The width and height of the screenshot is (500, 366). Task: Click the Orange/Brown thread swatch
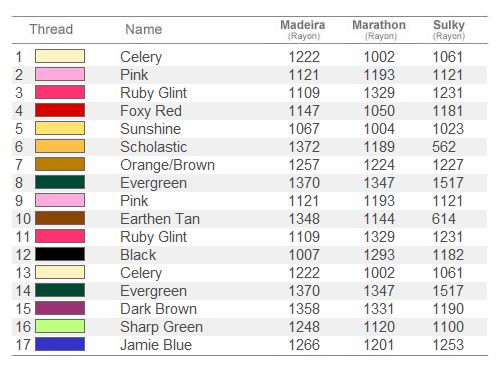point(60,164)
